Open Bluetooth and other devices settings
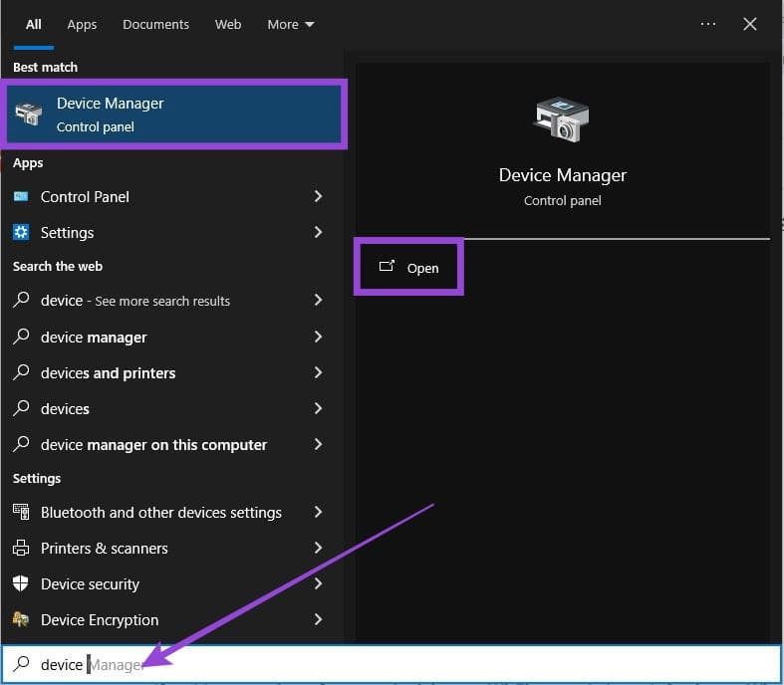The height and width of the screenshot is (685, 784). 172,512
